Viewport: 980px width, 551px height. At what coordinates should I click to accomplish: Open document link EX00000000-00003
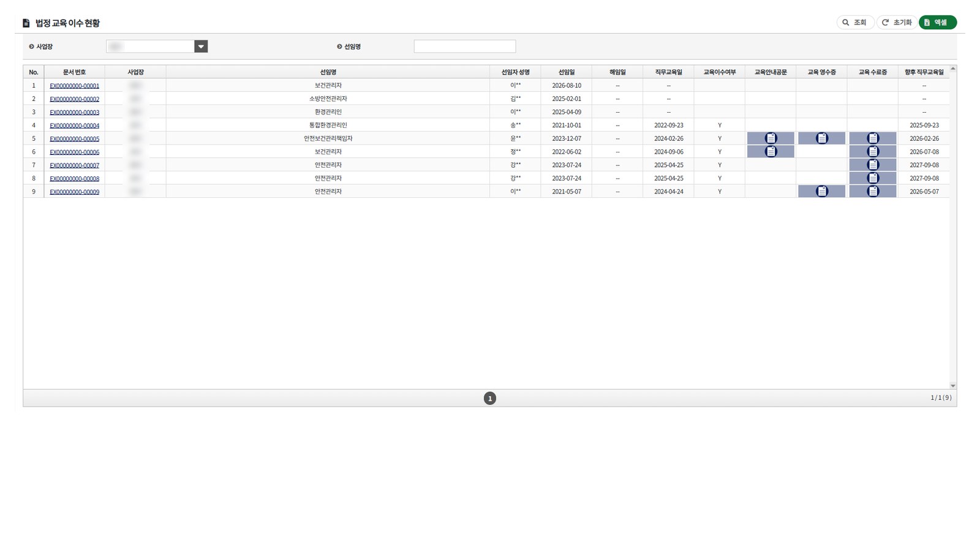[x=74, y=112]
